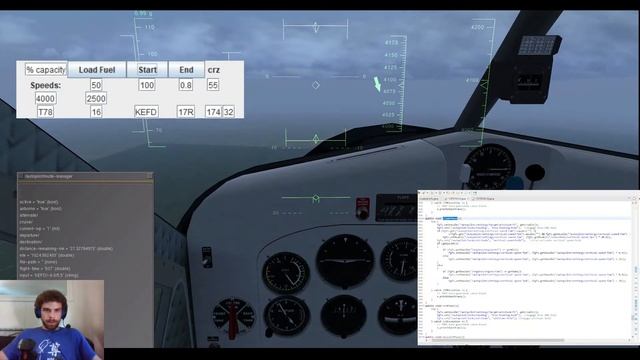The width and height of the screenshot is (640, 360).
Task: Click the Speeds: label
Action: click(x=45, y=85)
